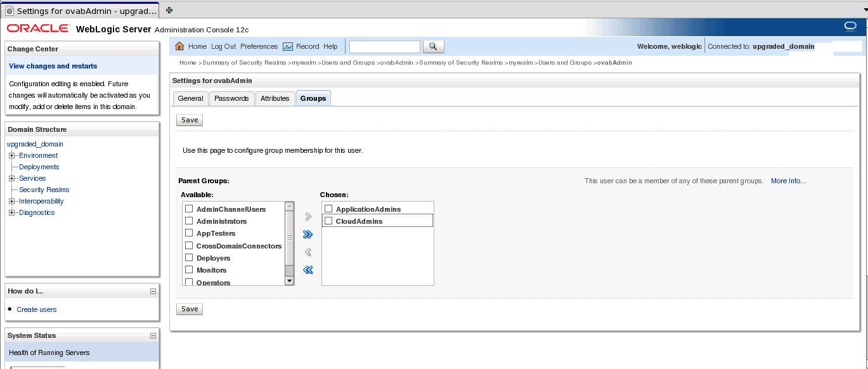Screen dimensions: 868x369
Task: Collapse the System Status panel
Action: (153, 336)
